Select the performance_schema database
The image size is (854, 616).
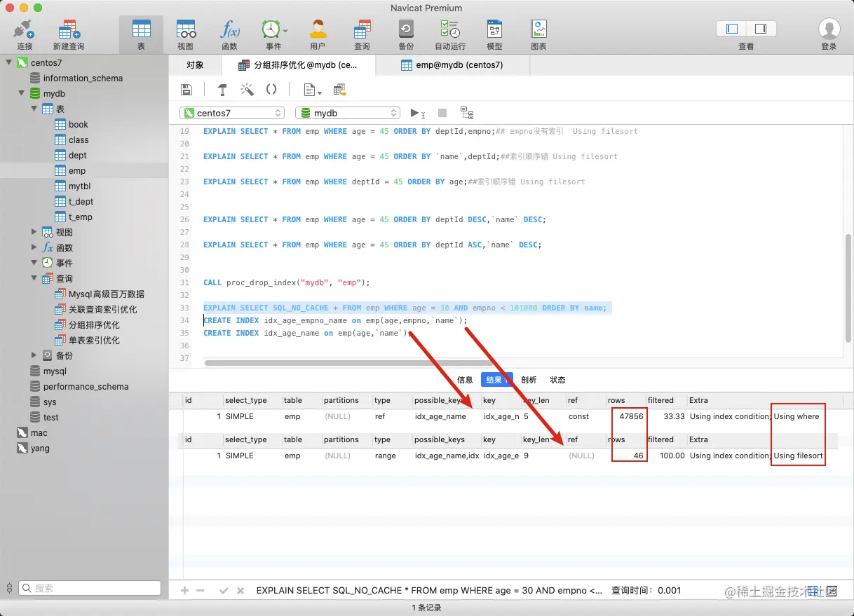tap(84, 386)
